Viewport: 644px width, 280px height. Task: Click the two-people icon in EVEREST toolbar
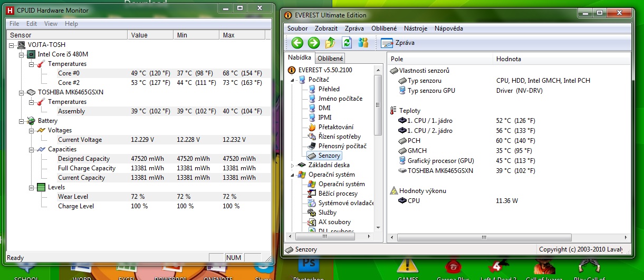[x=363, y=43]
